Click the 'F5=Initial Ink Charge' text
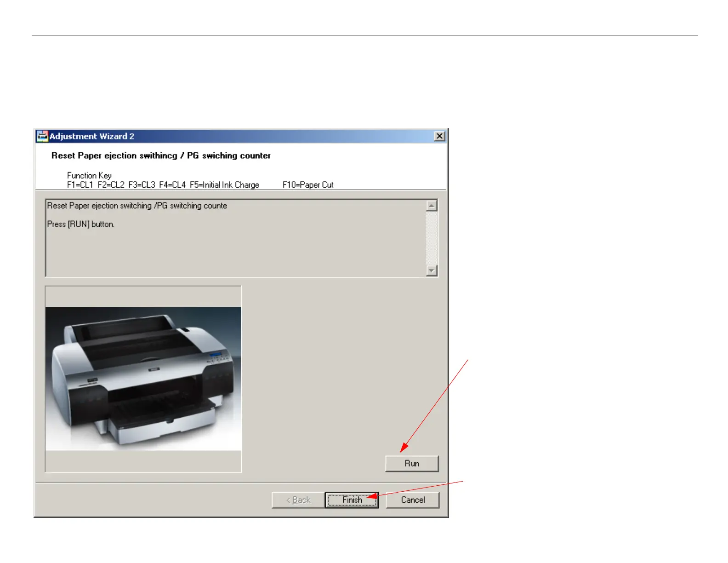 click(225, 185)
